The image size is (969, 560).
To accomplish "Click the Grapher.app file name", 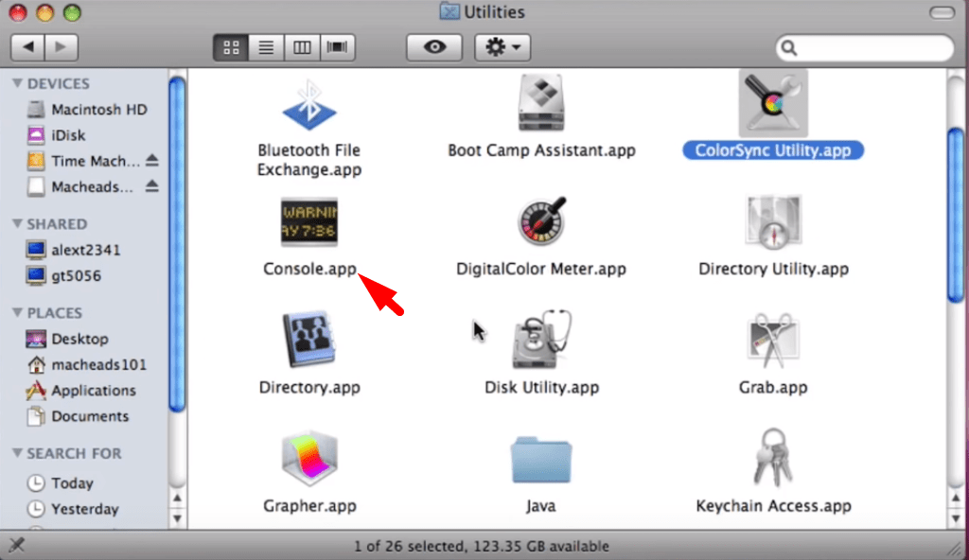I will tap(309, 505).
